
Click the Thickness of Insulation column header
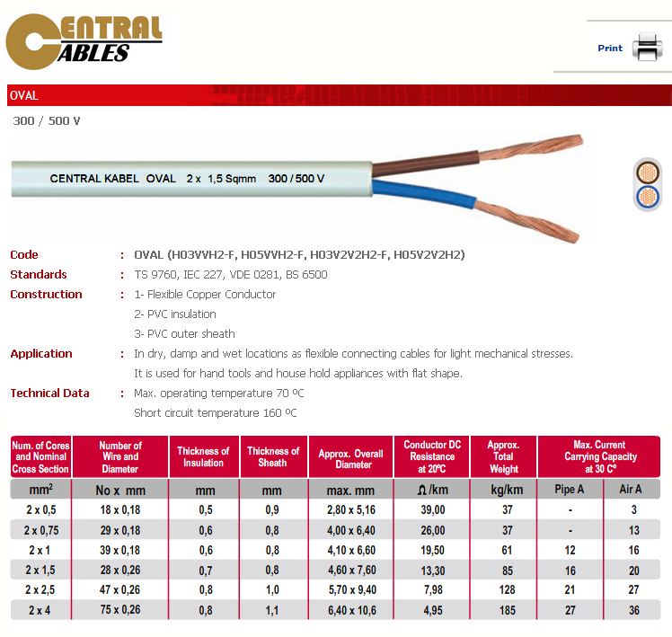[203, 456]
